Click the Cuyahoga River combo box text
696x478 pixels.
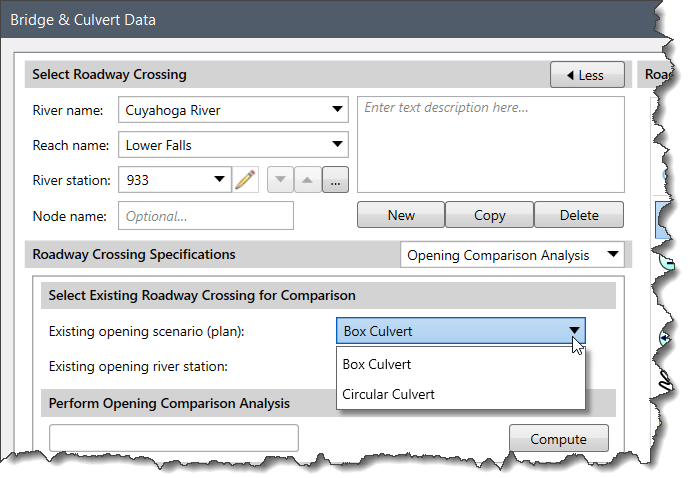(173, 110)
